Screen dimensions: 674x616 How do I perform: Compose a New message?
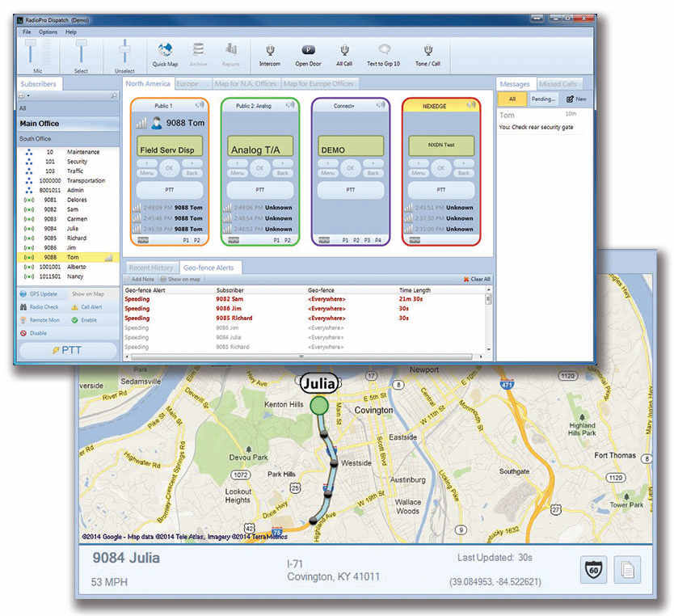tap(576, 99)
